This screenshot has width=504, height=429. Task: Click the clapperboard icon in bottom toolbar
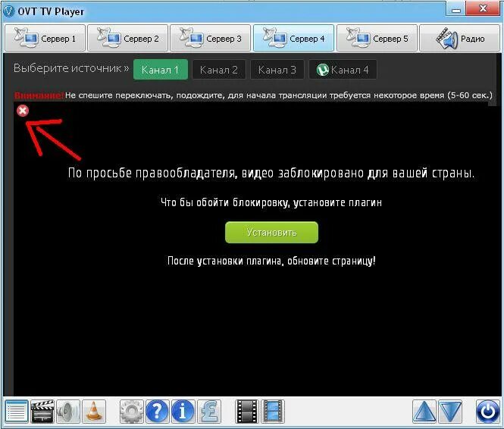pyautogui.click(x=42, y=411)
